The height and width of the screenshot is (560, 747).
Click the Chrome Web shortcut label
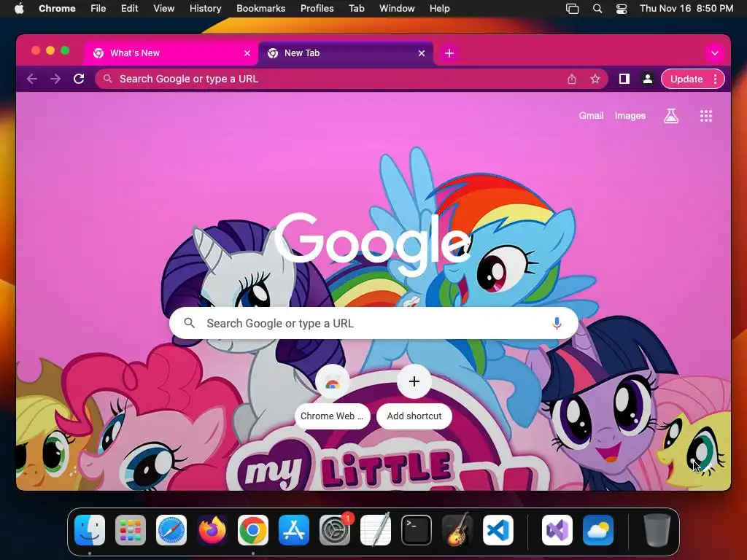pos(332,416)
